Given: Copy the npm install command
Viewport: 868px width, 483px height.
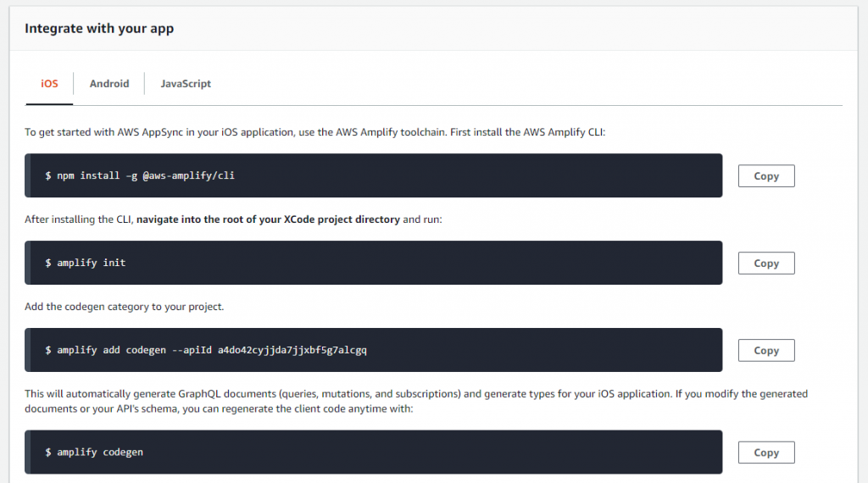Looking at the screenshot, I should [766, 176].
